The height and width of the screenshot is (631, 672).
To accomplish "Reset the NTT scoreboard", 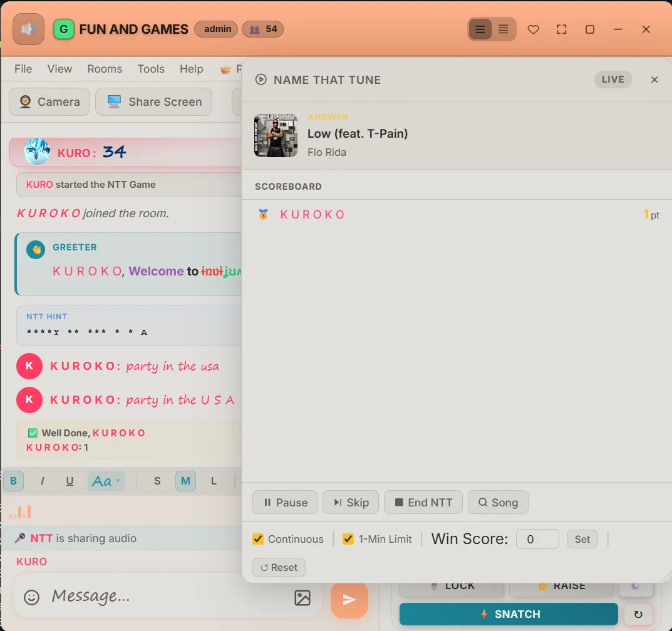I will pyautogui.click(x=279, y=568).
